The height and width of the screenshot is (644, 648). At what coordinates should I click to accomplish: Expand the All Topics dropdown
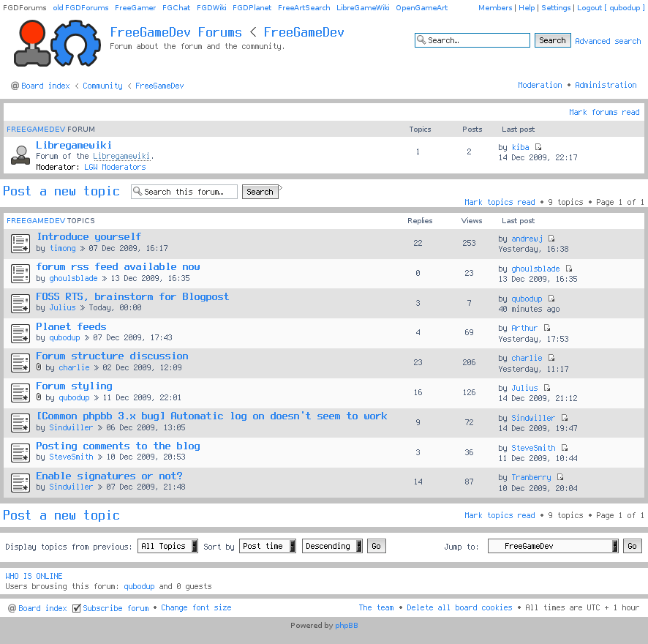(x=167, y=546)
